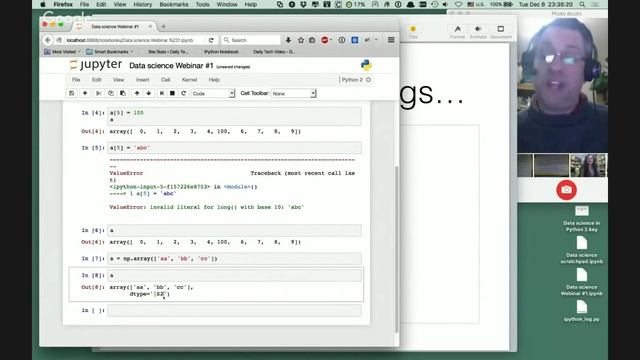Open the cell type Code dropdown
This screenshot has height=360, width=640.
coord(213,93)
